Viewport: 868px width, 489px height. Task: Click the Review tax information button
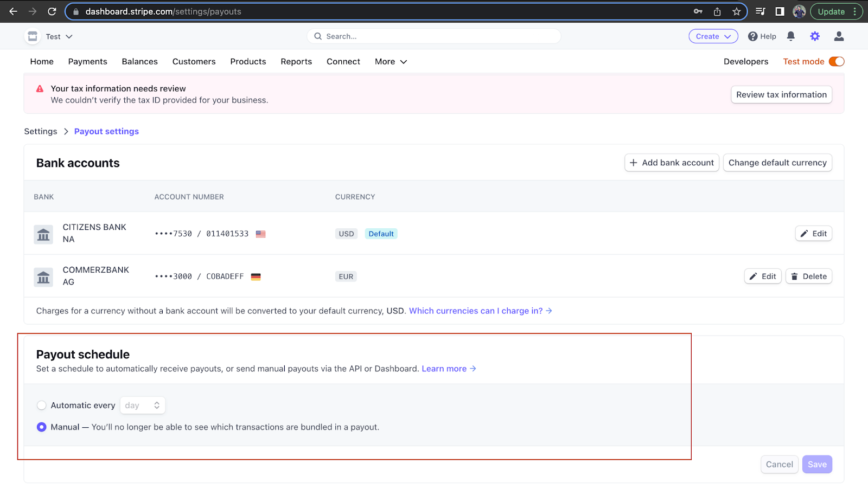[781, 94]
